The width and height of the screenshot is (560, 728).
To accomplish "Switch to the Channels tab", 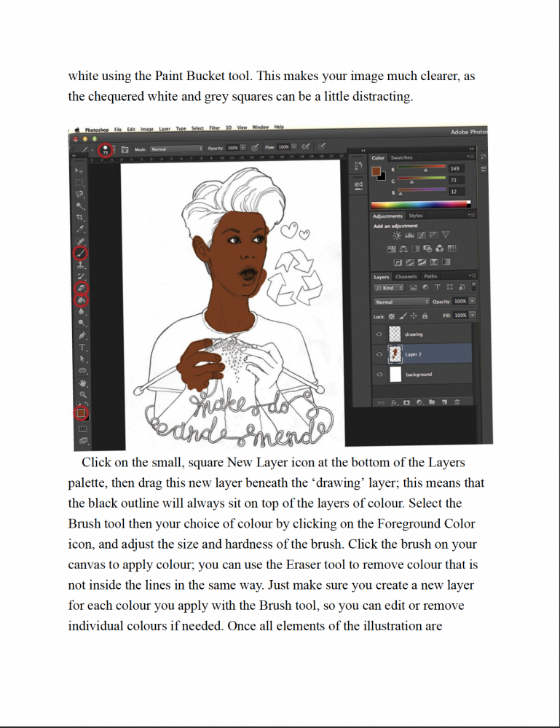I will click(404, 277).
